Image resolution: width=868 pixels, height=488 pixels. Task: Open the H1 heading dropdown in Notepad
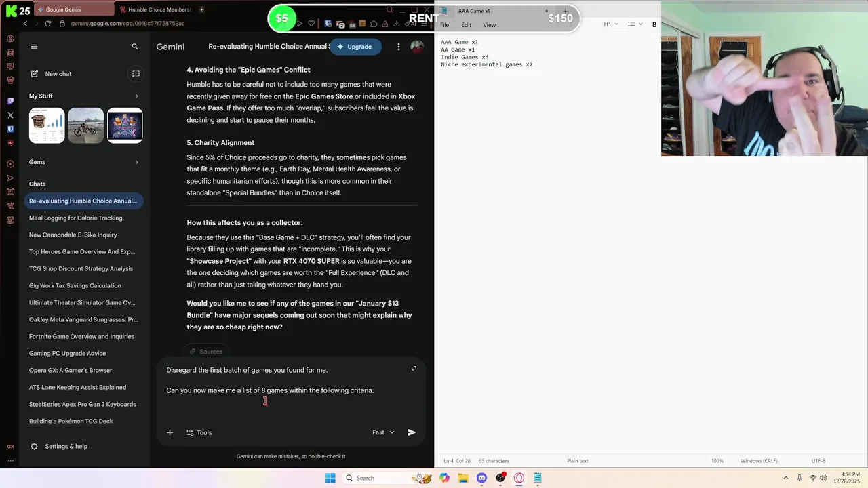click(x=611, y=24)
